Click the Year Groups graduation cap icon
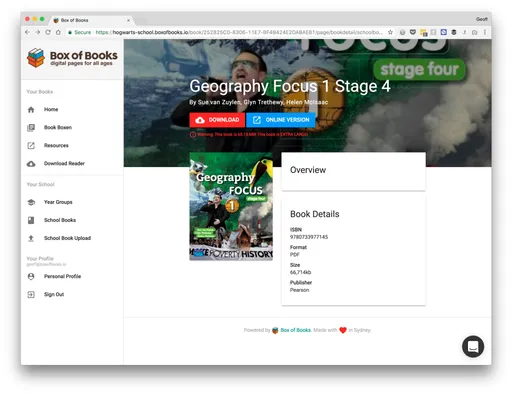Image resolution: width=512 pixels, height=394 pixels. point(31,202)
